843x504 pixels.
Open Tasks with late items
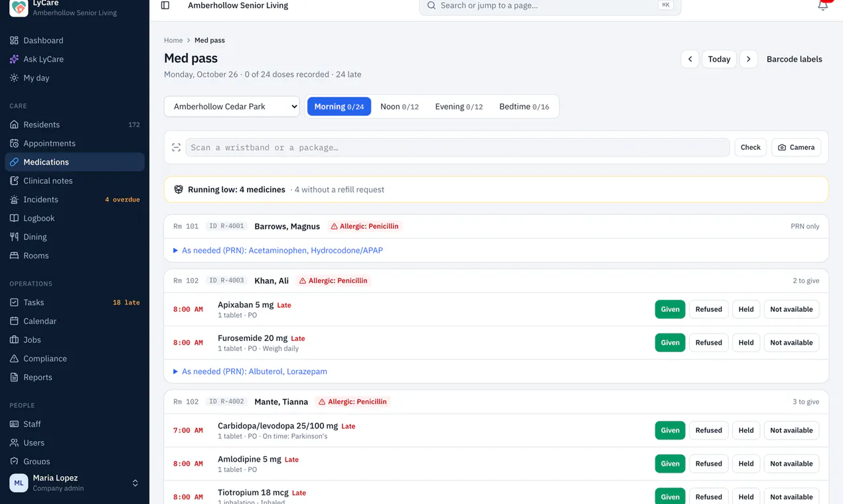(x=74, y=302)
